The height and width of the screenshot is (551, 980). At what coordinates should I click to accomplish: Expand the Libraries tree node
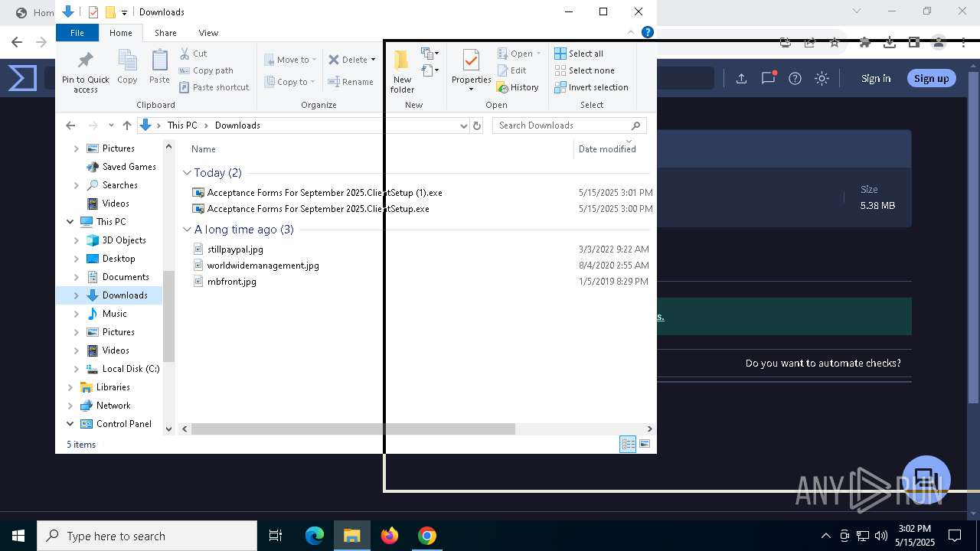pos(70,387)
